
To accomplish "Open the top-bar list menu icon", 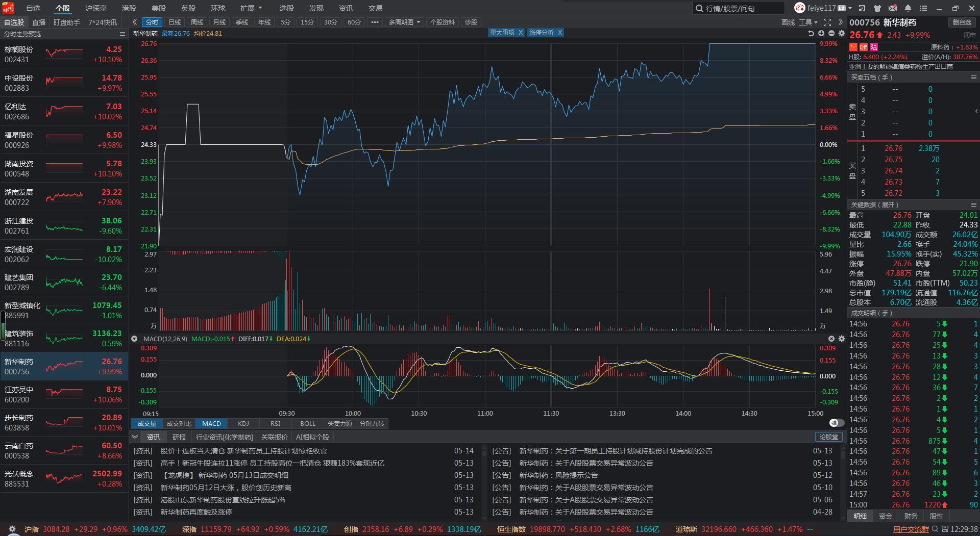I will tap(923, 8).
